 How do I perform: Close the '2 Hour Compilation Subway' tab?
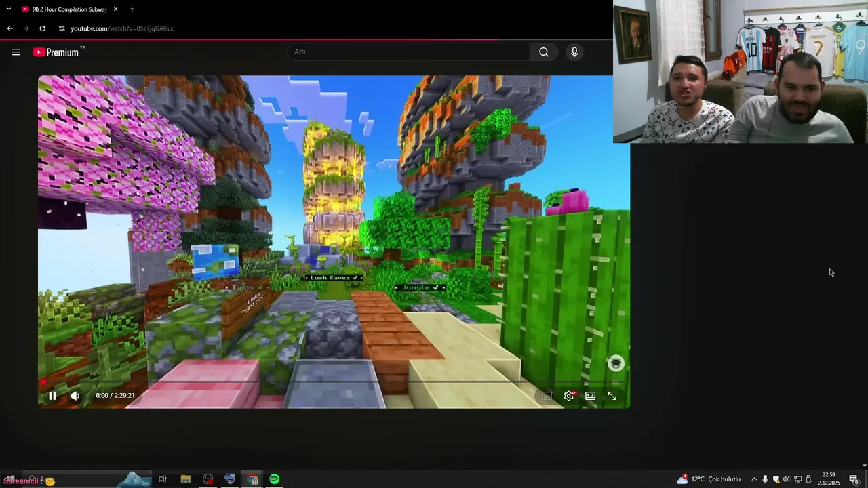pos(116,9)
